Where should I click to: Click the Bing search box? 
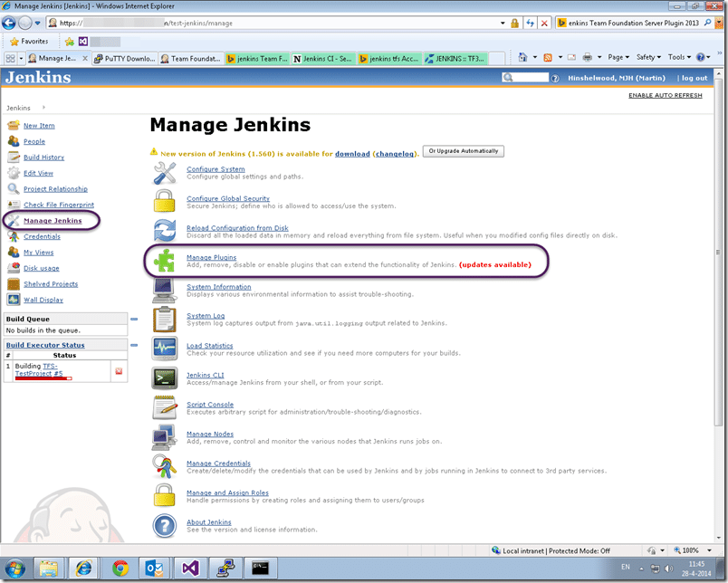tap(634, 23)
